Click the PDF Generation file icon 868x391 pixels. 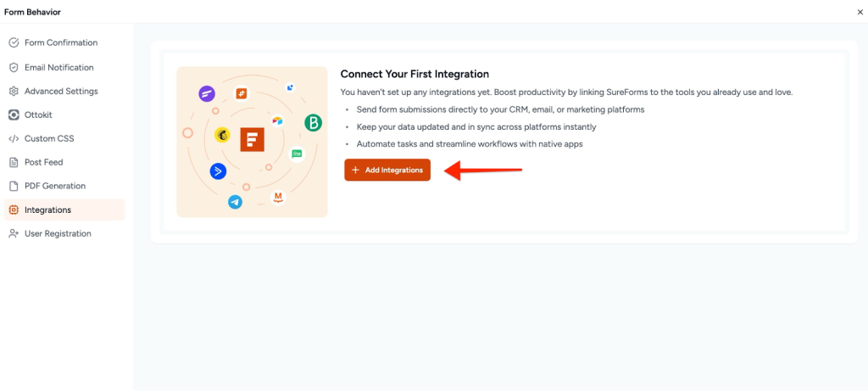(x=14, y=186)
